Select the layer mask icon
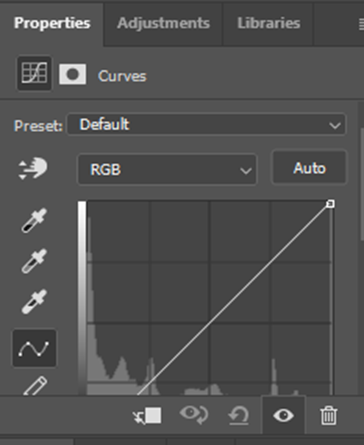This screenshot has height=445, width=364. (x=73, y=74)
